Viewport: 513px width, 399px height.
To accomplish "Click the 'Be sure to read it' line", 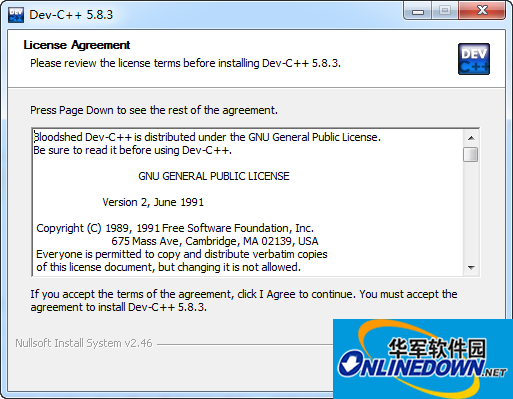I will (x=133, y=150).
